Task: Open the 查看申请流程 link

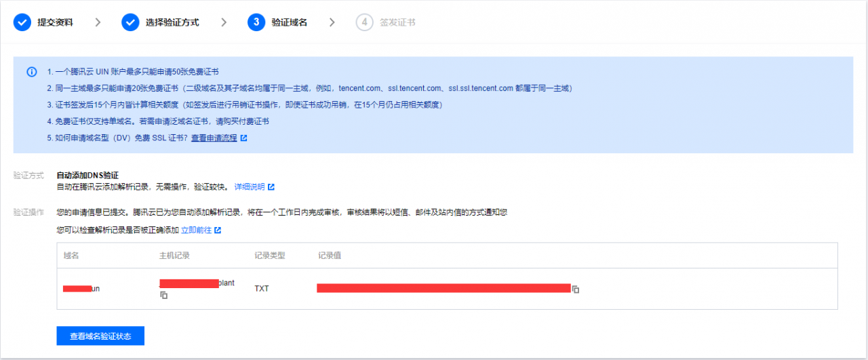Action: [214, 138]
